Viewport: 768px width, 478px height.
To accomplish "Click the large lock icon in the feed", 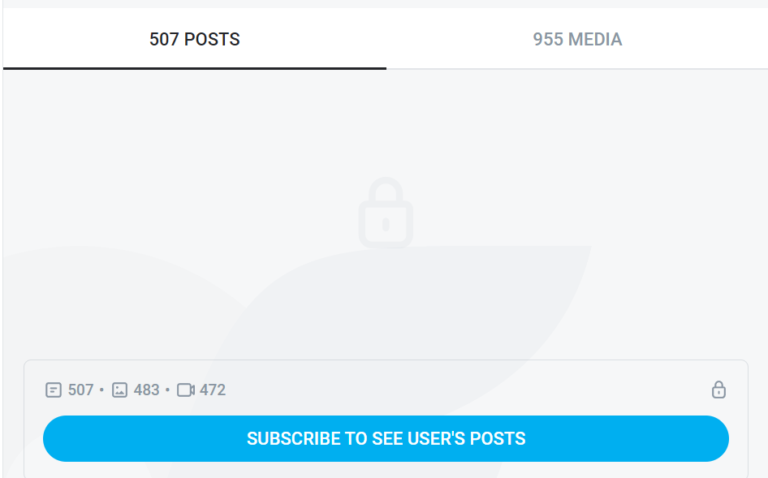I will point(385,213).
